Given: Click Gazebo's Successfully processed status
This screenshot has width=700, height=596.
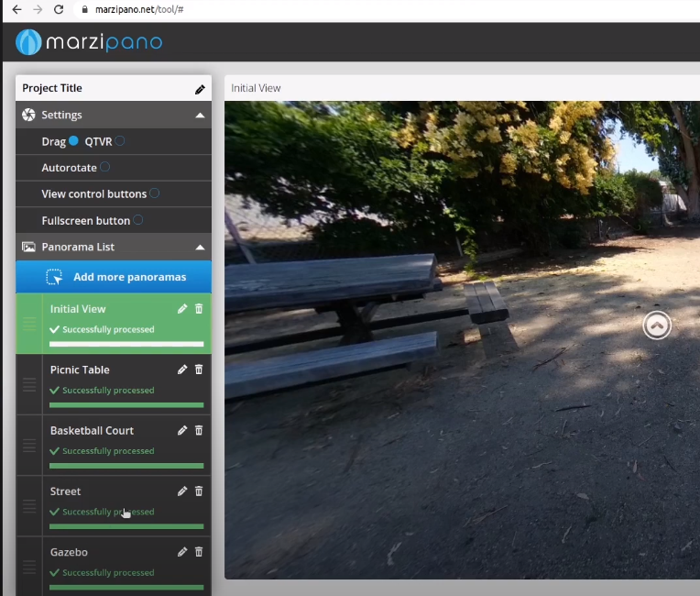Looking at the screenshot, I should point(103,572).
